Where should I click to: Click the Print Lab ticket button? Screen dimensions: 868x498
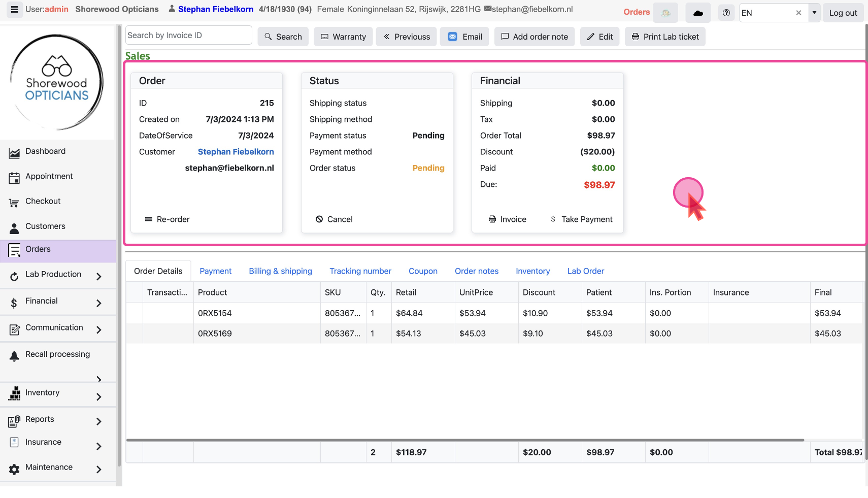point(664,37)
